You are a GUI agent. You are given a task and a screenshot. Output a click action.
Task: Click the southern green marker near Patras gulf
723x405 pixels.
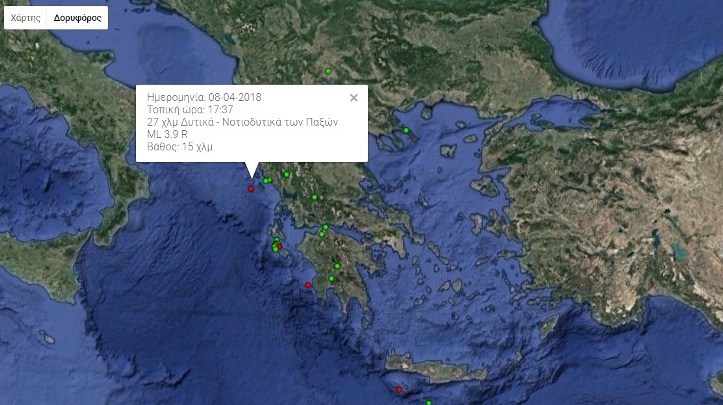(322, 234)
